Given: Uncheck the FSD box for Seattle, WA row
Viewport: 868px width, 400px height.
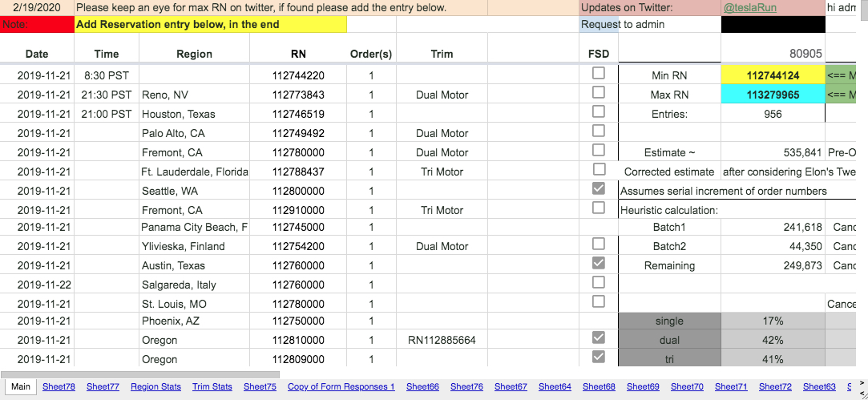Looking at the screenshot, I should (598, 189).
